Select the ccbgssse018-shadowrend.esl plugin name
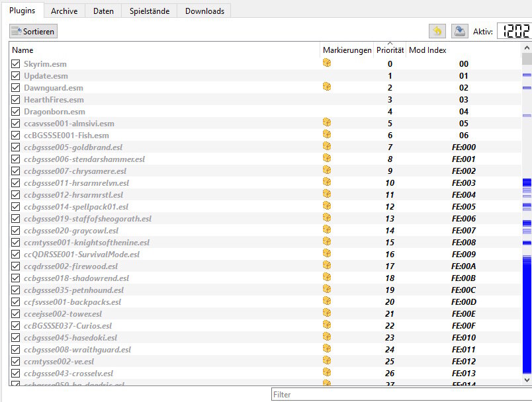The height and width of the screenshot is (402, 532). tap(76, 278)
